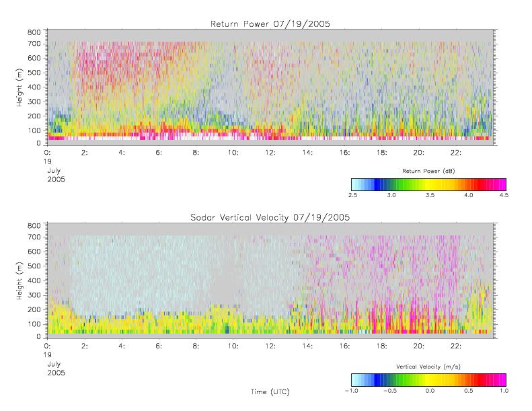The height and width of the screenshot is (411, 532).
Task: Select the Vertical Velocity (m/s) color scale bar
Action: click(428, 380)
